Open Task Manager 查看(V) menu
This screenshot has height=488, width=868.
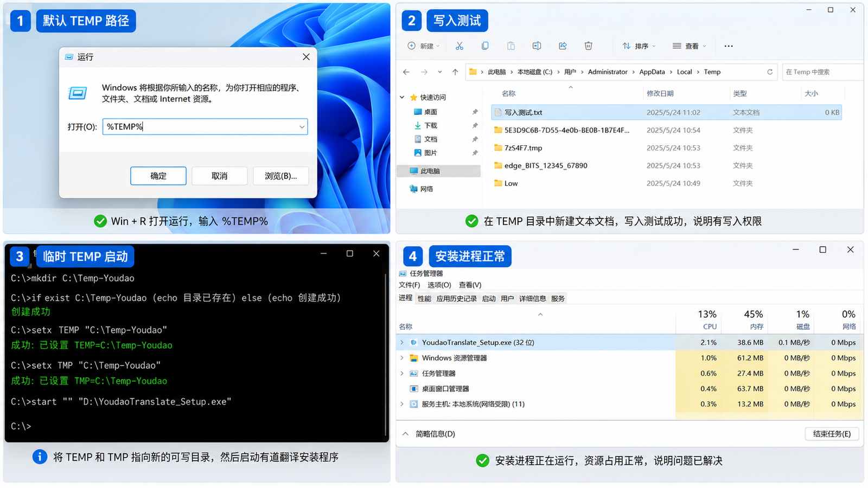pos(470,285)
